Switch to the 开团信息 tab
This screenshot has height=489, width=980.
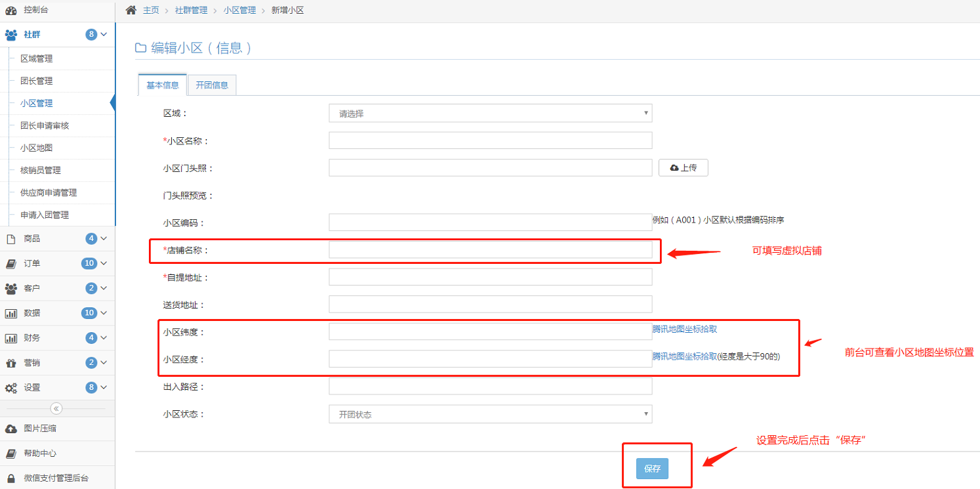212,85
